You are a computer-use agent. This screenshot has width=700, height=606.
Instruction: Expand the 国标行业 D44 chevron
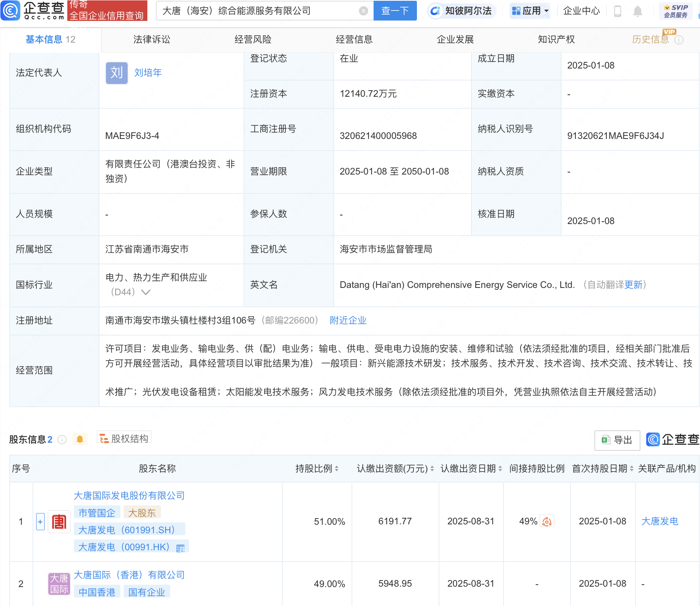tap(146, 292)
